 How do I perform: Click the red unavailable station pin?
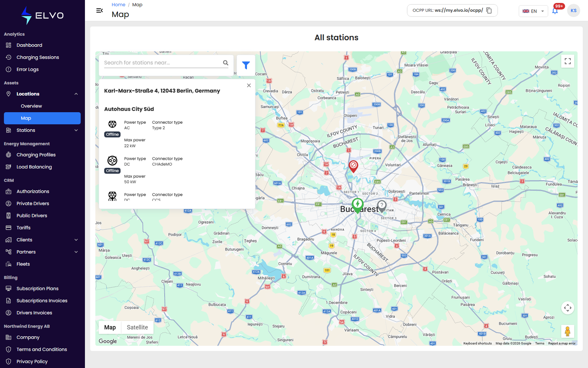pyautogui.click(x=353, y=166)
